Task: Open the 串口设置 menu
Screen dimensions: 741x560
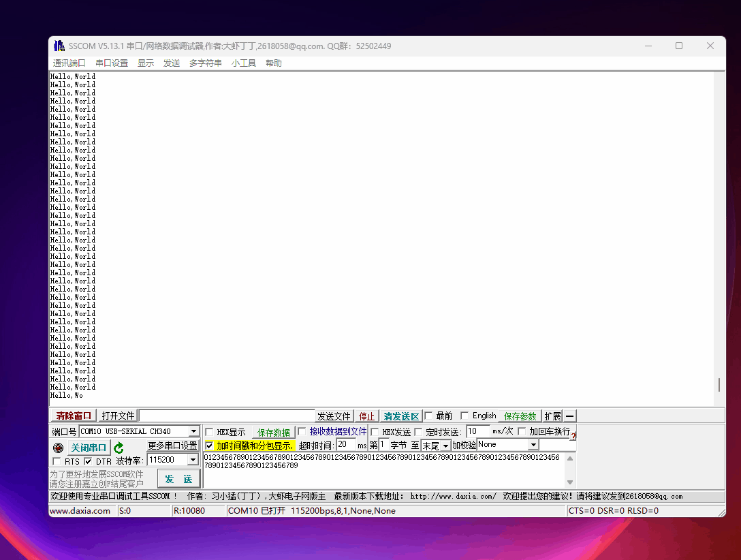Action: tap(112, 63)
